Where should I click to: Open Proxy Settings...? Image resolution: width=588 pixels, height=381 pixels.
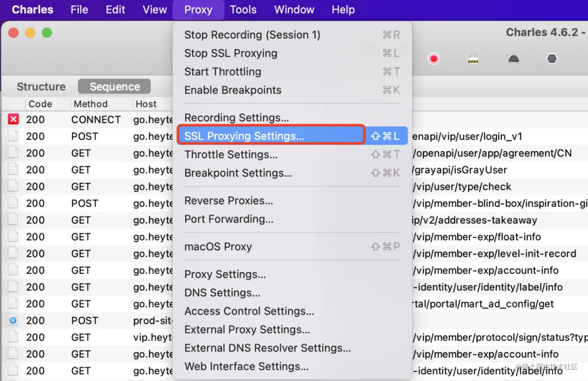[x=292, y=274]
